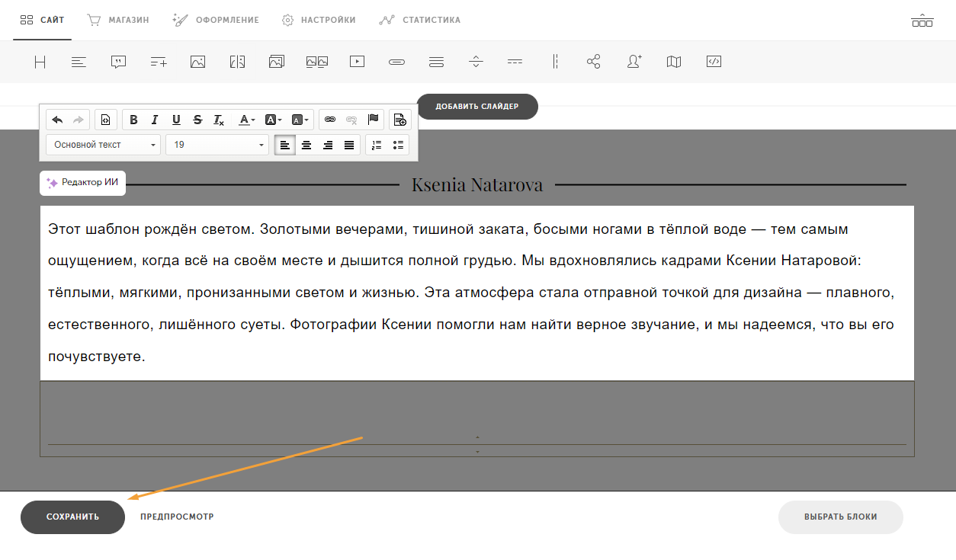Select the heading block icon
The height and width of the screenshot is (560, 956).
click(x=40, y=62)
